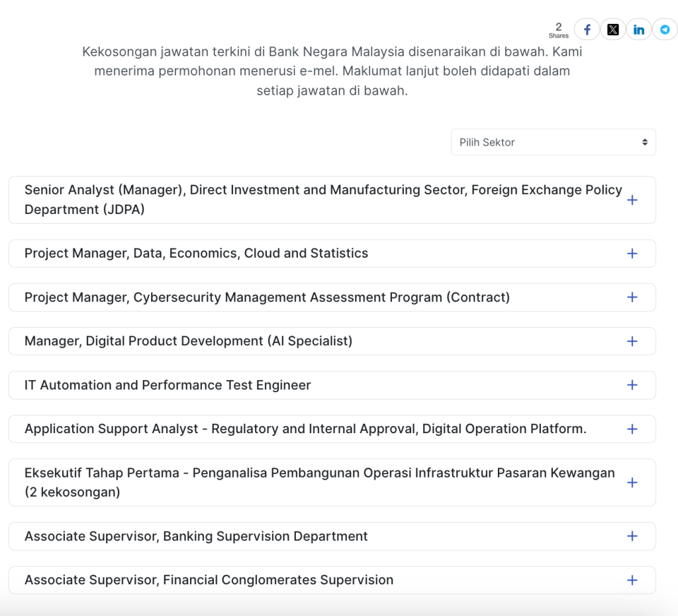The image size is (678, 616).
Task: Click plus icon for Financial Conglomerates Supervision
Action: tap(632, 580)
